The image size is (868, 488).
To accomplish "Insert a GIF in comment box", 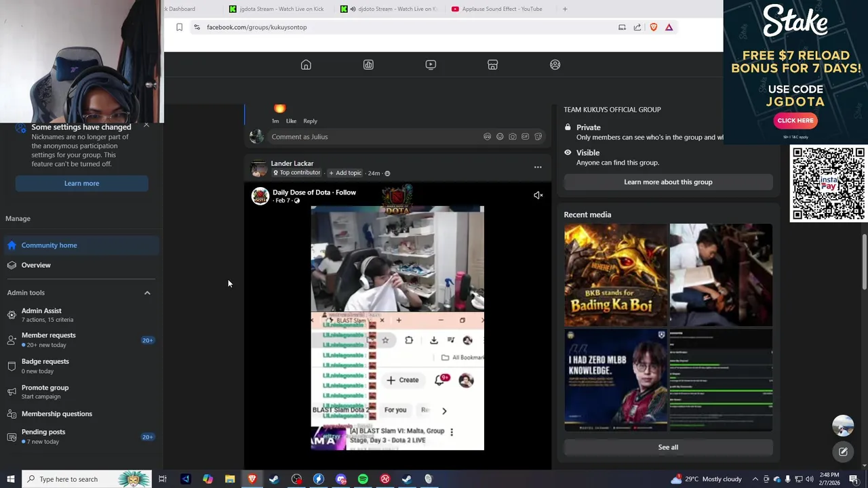I will pyautogui.click(x=525, y=137).
